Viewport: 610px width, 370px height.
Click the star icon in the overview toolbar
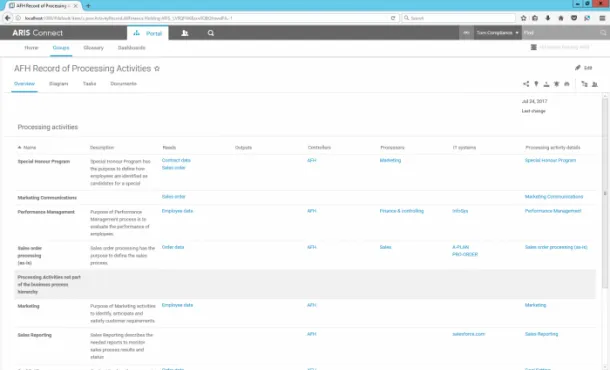click(556, 84)
